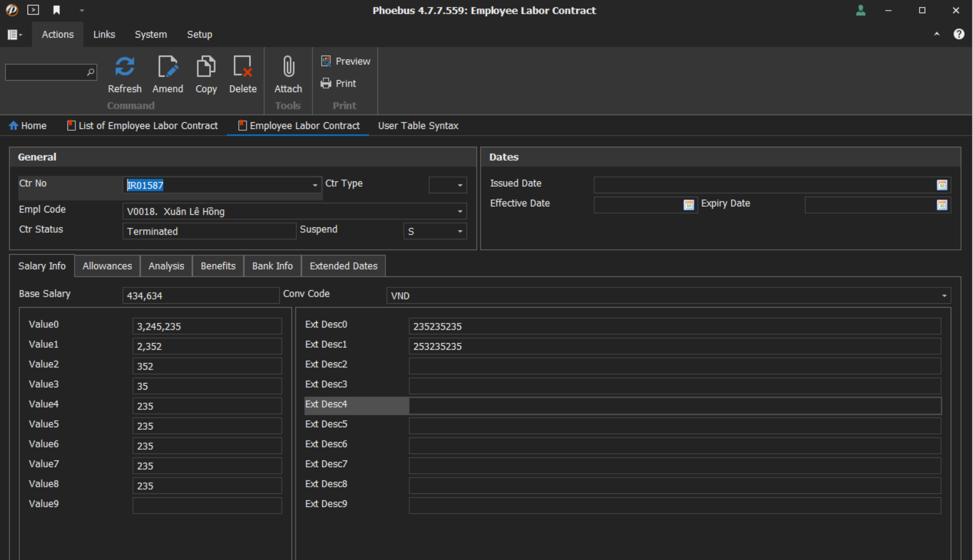Open the User Table Syntax tab

pyautogui.click(x=418, y=126)
